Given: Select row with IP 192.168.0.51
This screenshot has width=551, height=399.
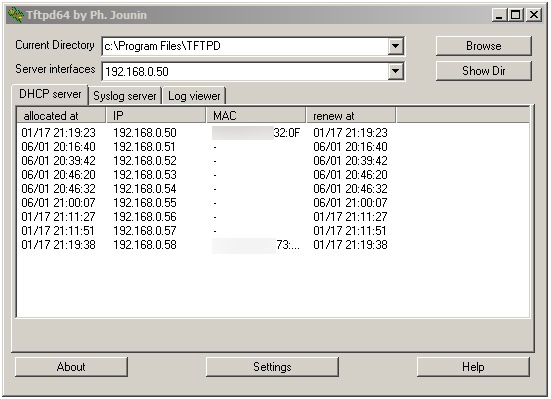Looking at the screenshot, I should pyautogui.click(x=272, y=147).
